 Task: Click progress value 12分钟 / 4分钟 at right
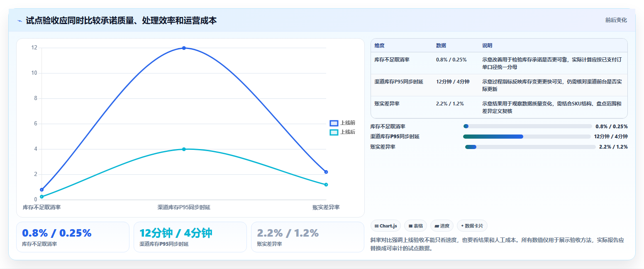[611, 136]
